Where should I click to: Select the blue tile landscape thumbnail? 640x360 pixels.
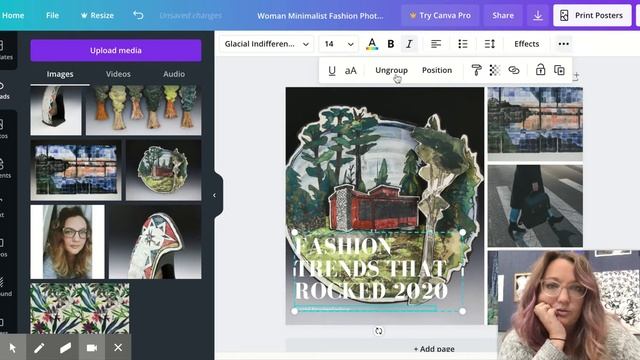[76, 170]
